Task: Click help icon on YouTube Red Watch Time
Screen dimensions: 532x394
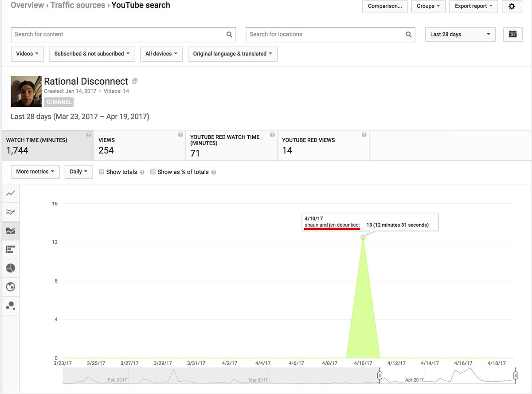Action: coord(272,135)
